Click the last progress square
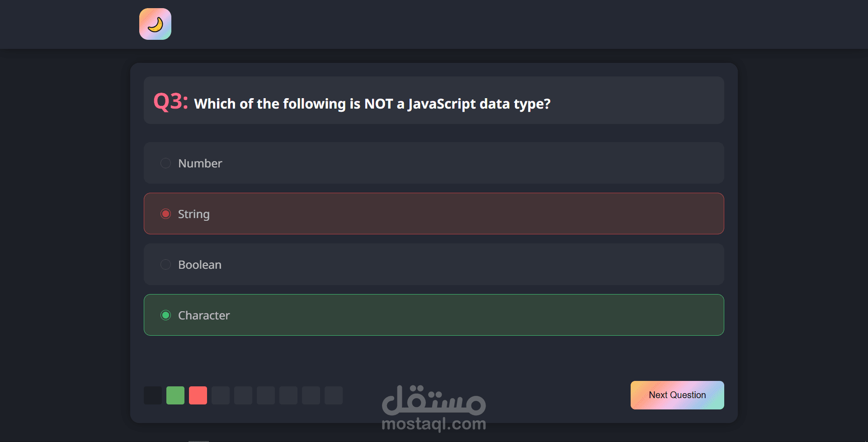The height and width of the screenshot is (442, 868). (x=334, y=395)
